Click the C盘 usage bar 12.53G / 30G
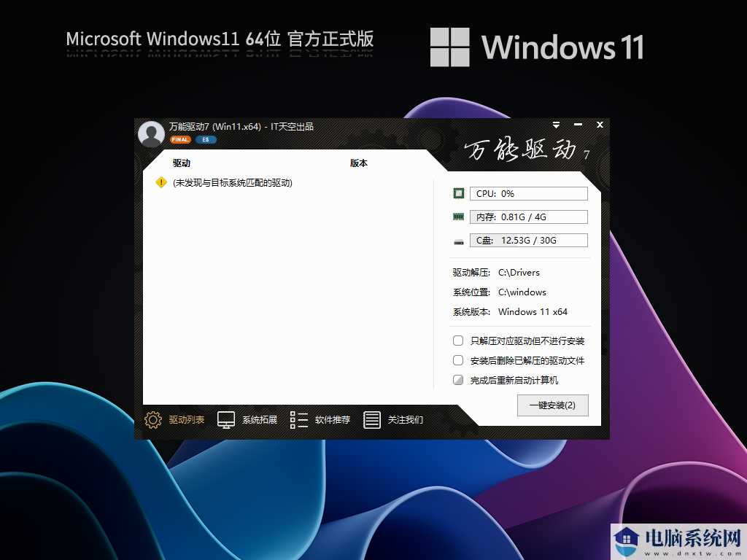Image resolution: width=747 pixels, height=560 pixels. (529, 240)
